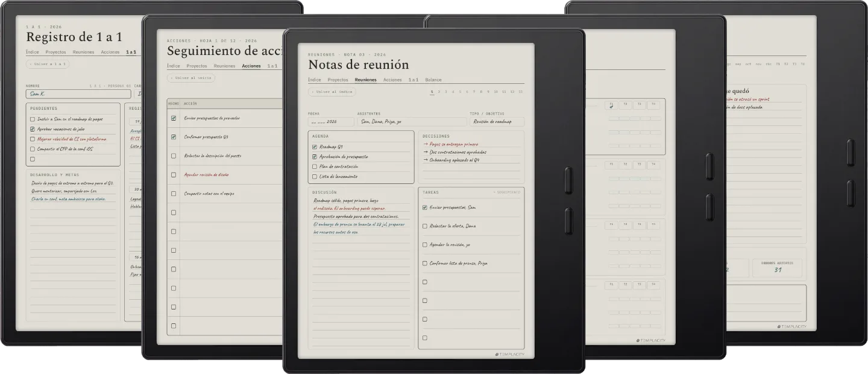Tick 'Plan de contratación' agenda checkbox
Image resolution: width=868 pixels, height=374 pixels.
[x=315, y=166]
